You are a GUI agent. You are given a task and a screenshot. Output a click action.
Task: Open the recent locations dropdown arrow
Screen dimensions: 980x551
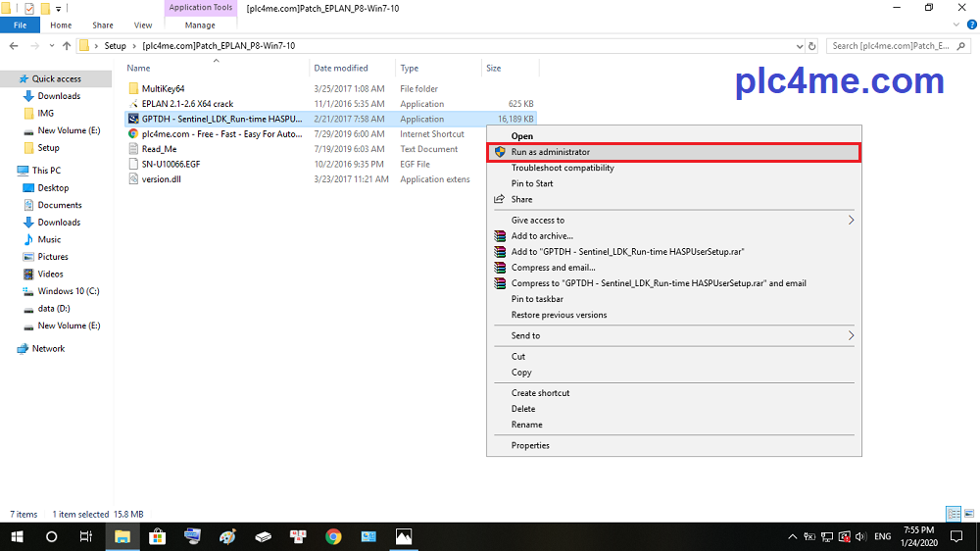[x=50, y=45]
